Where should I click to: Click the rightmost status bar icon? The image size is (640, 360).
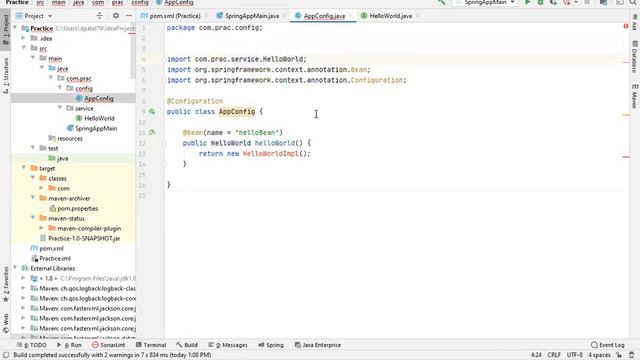(x=632, y=355)
